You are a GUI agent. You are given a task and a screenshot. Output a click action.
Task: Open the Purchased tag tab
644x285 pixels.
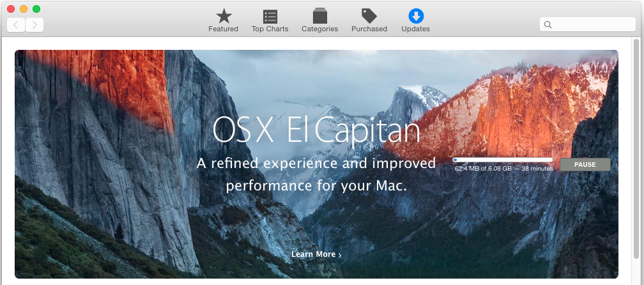[369, 21]
